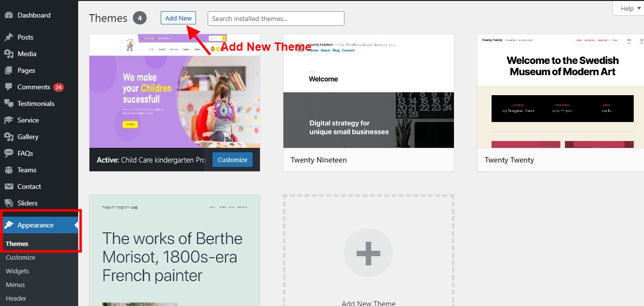Select the Appearance menu item
644x306 pixels.
click(x=39, y=225)
